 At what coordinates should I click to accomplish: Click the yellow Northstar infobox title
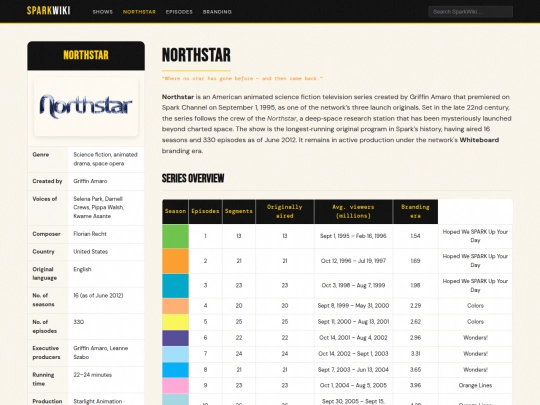coord(86,55)
